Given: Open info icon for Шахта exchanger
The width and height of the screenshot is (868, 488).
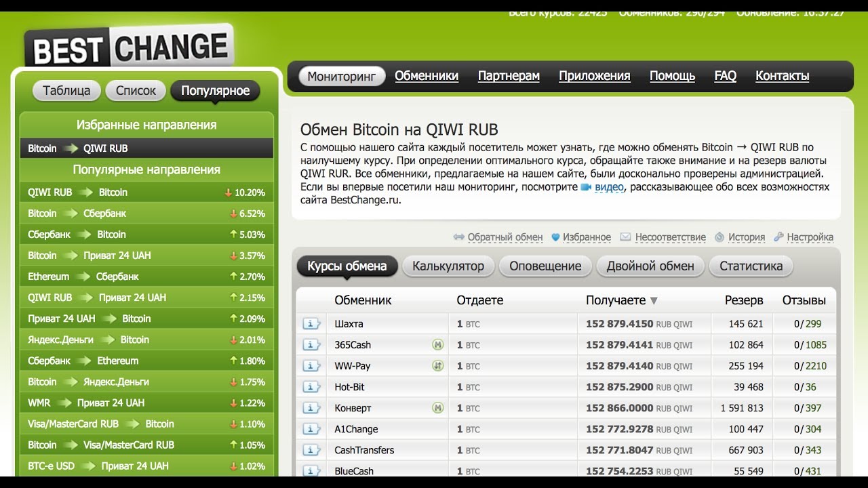Looking at the screenshot, I should click(311, 324).
